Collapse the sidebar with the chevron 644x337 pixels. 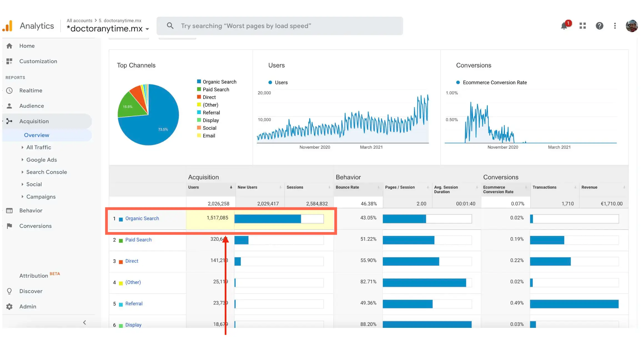click(84, 323)
